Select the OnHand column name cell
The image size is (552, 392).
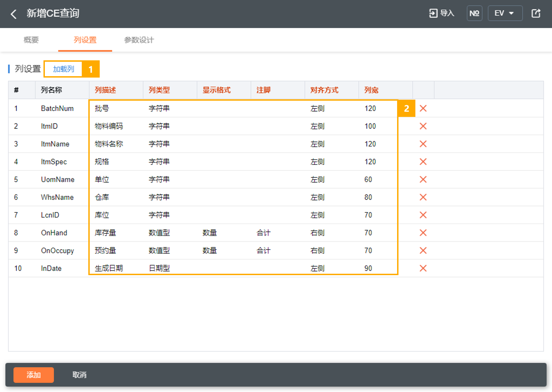pyautogui.click(x=62, y=233)
